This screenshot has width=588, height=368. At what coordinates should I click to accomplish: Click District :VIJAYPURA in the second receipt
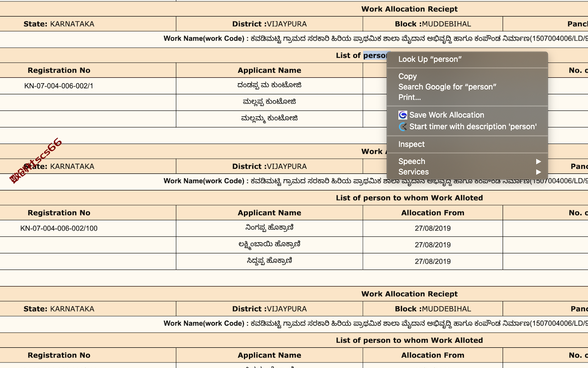(269, 167)
